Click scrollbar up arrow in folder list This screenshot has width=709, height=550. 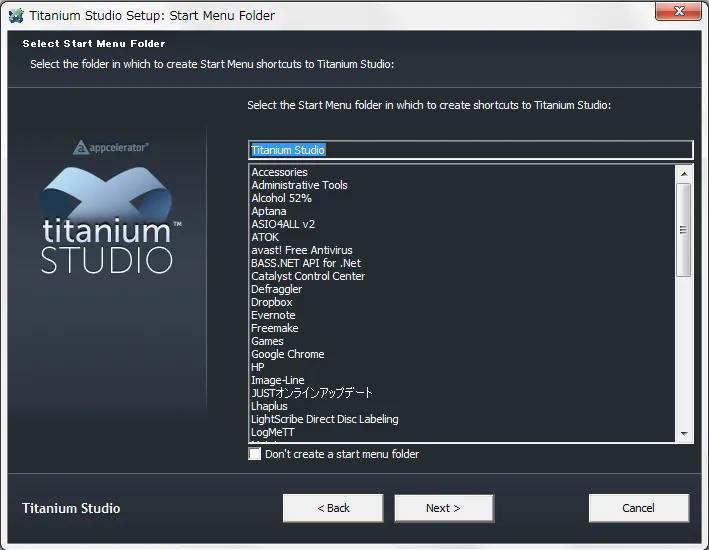point(684,173)
